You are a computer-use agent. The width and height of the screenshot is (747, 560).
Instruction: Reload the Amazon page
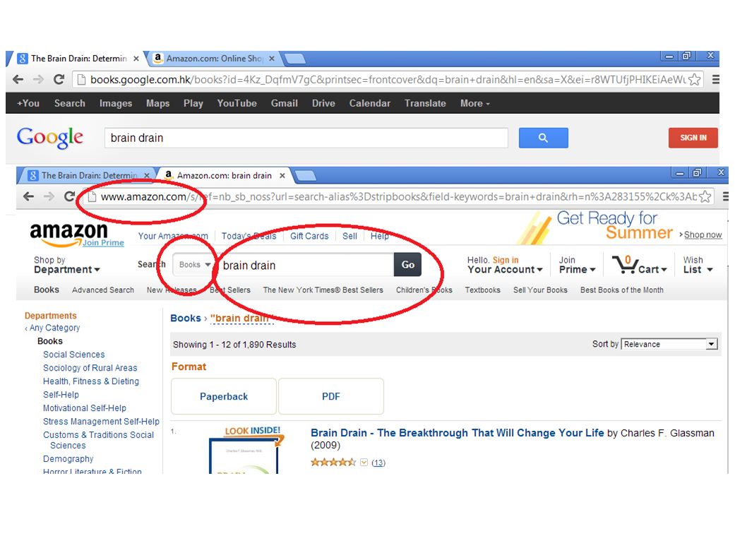pyautogui.click(x=69, y=196)
